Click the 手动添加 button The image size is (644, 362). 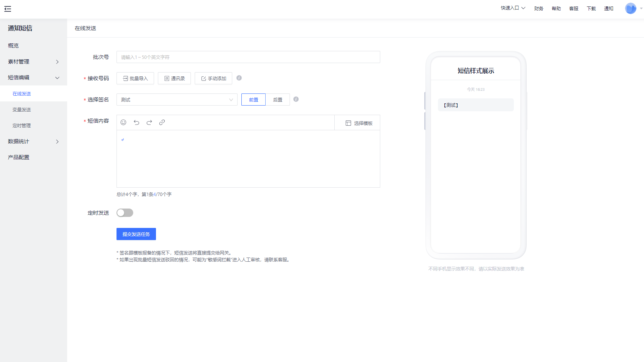[213, 78]
